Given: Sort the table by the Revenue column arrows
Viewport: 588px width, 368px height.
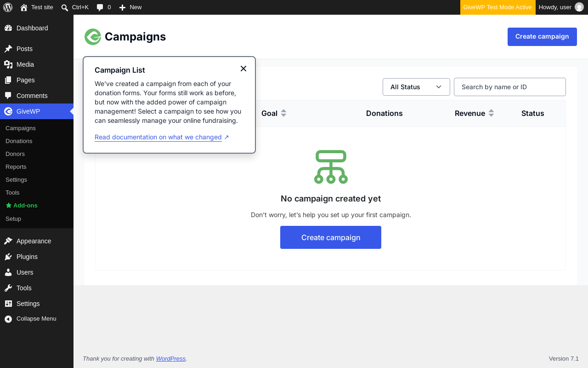Looking at the screenshot, I should coord(491,113).
